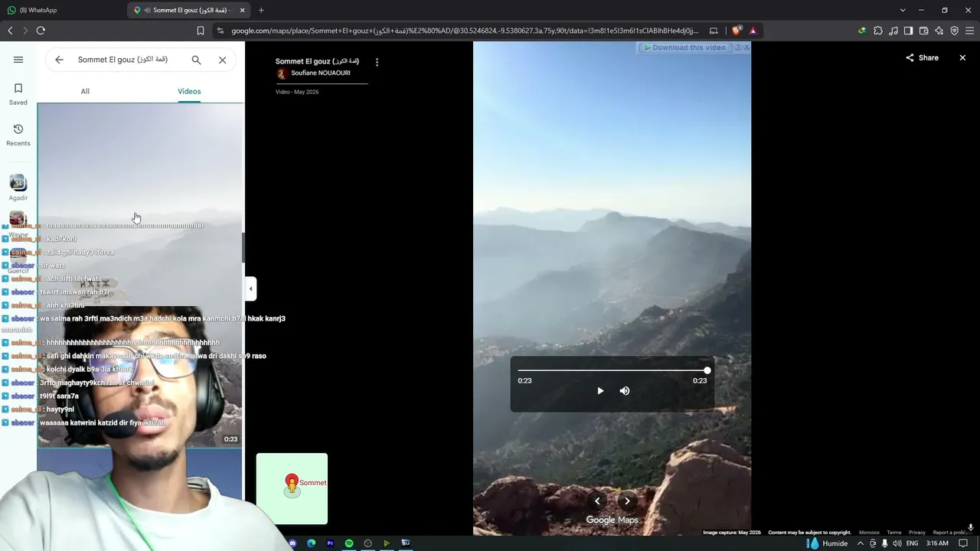Image resolution: width=980 pixels, height=551 pixels.
Task: Go to the next photo
Action: [x=627, y=501]
